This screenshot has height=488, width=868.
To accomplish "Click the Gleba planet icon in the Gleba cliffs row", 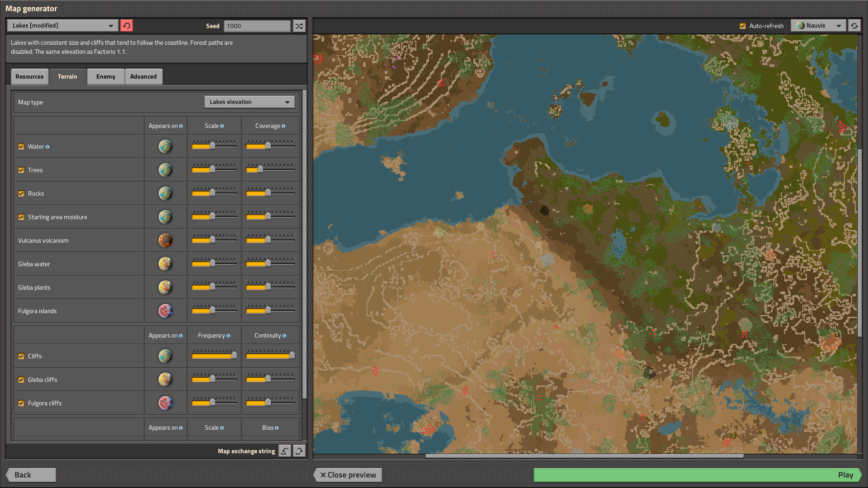I will tap(165, 380).
